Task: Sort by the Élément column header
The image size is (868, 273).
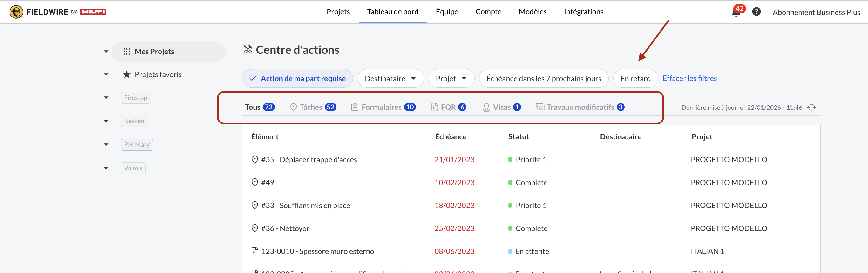Action: 265,137
